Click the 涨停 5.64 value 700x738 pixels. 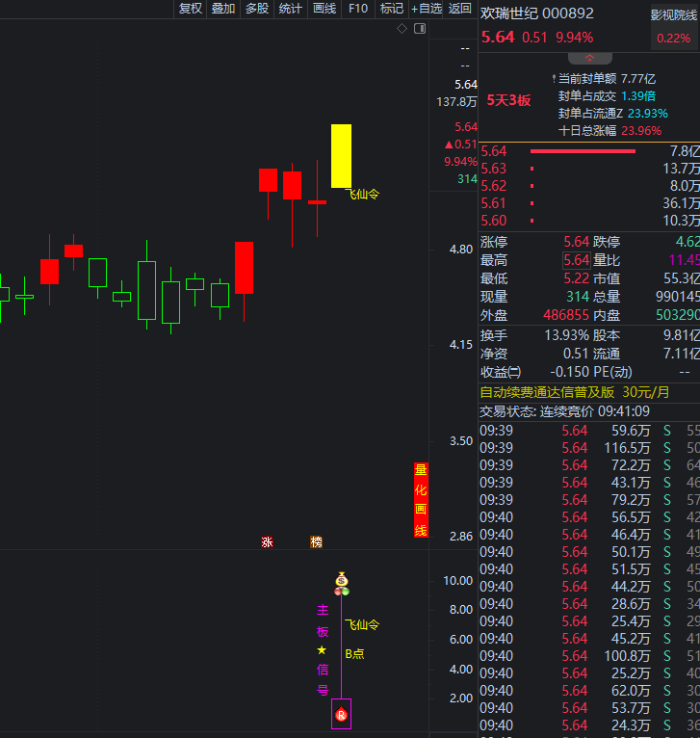pos(577,242)
